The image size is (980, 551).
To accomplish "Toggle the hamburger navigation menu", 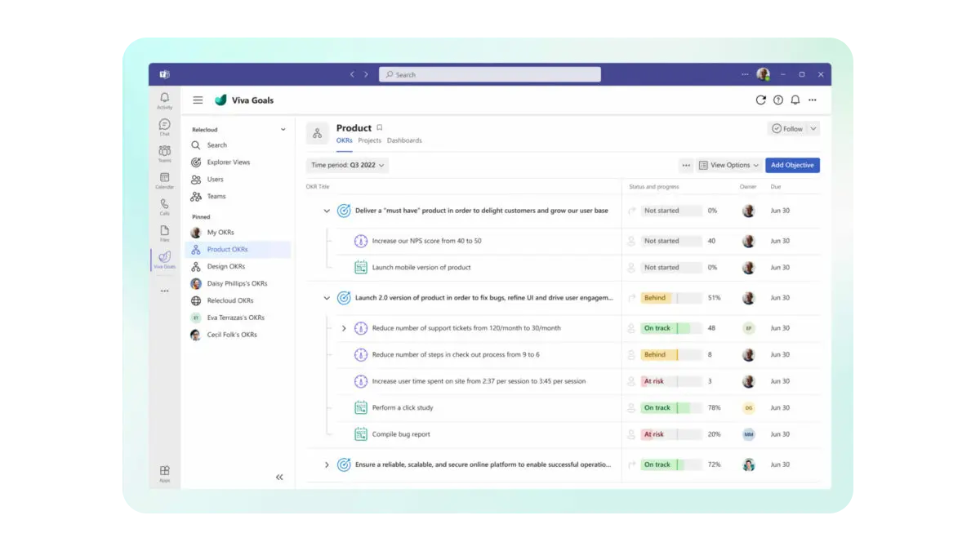I will pos(198,100).
